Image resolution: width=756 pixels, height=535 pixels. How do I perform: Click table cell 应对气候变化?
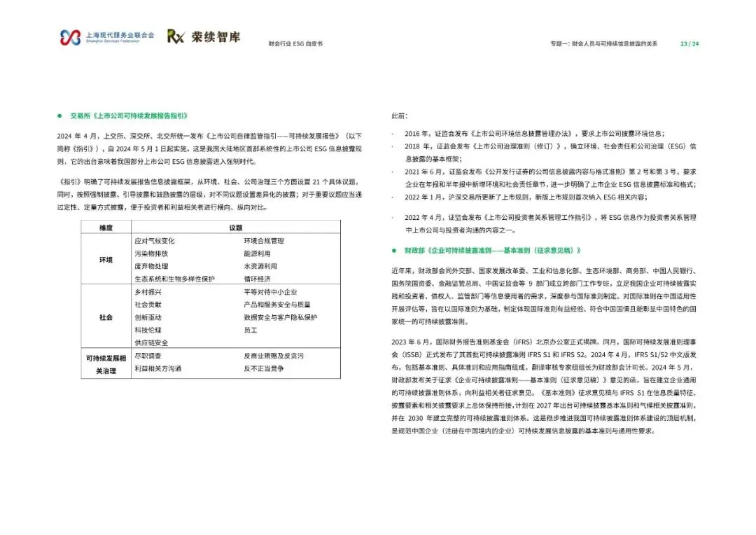pos(154,241)
